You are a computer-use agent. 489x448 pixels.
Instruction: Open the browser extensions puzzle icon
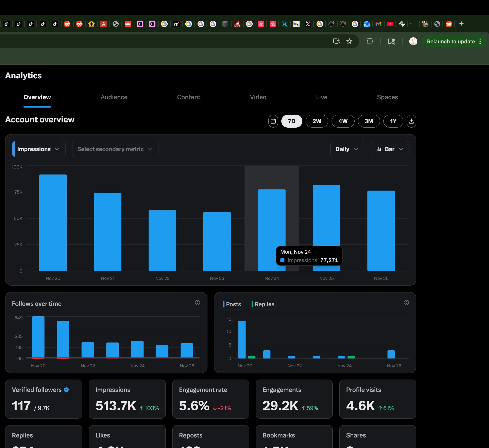tap(370, 42)
